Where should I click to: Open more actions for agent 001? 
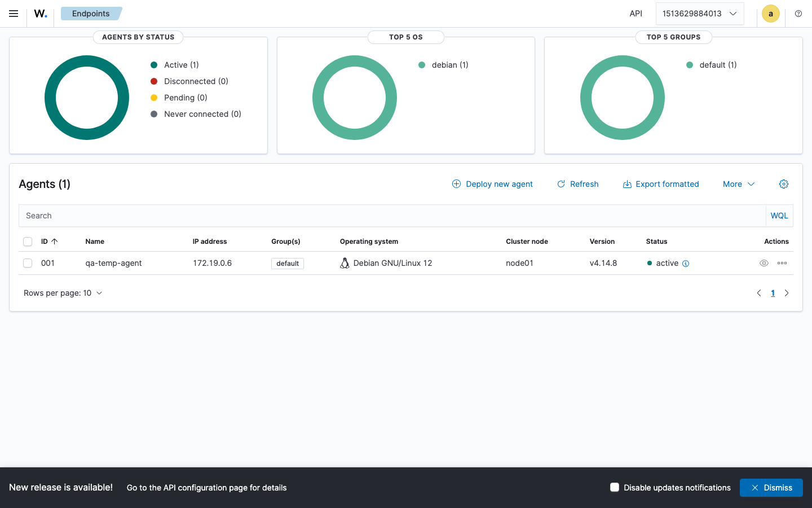pyautogui.click(x=782, y=263)
